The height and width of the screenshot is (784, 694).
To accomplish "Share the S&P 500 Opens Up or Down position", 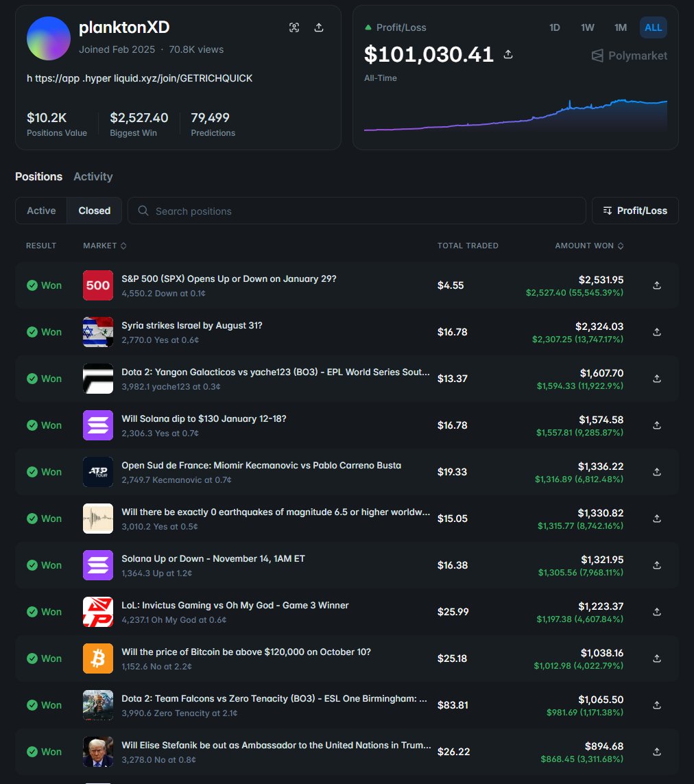I will point(657,285).
